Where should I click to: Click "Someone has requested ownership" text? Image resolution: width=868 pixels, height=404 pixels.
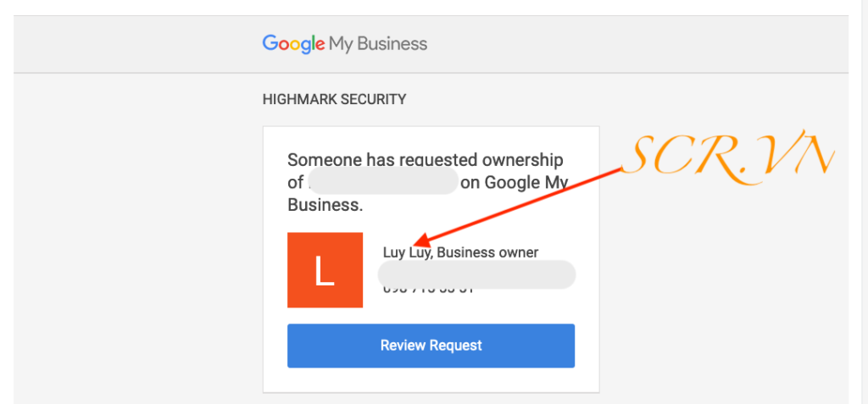pos(426,160)
